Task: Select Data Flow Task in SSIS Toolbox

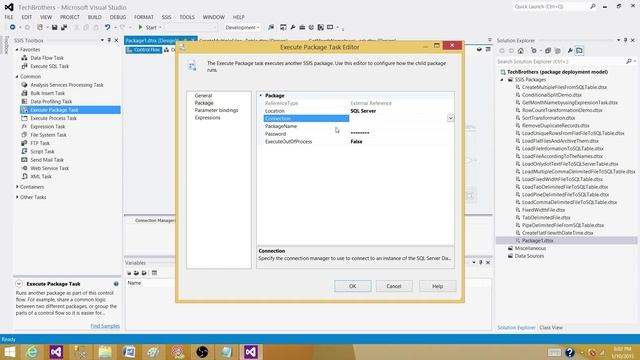Action: pyautogui.click(x=47, y=58)
